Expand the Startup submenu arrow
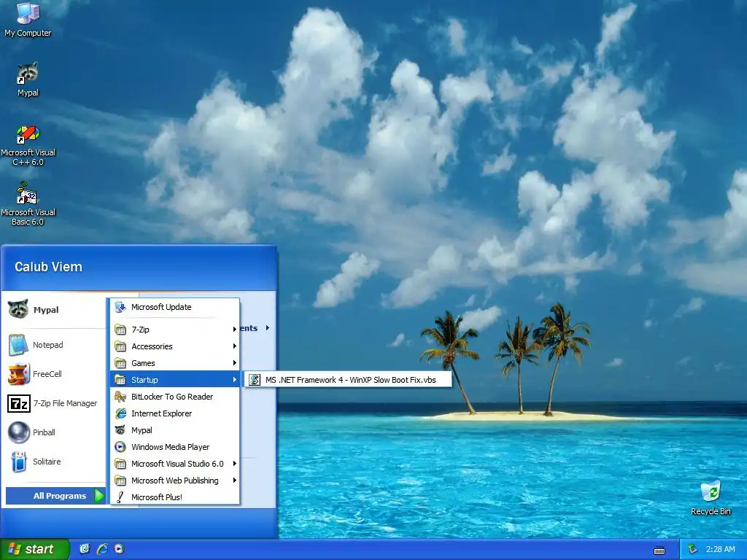Screen dimensions: 747x560 234,379
